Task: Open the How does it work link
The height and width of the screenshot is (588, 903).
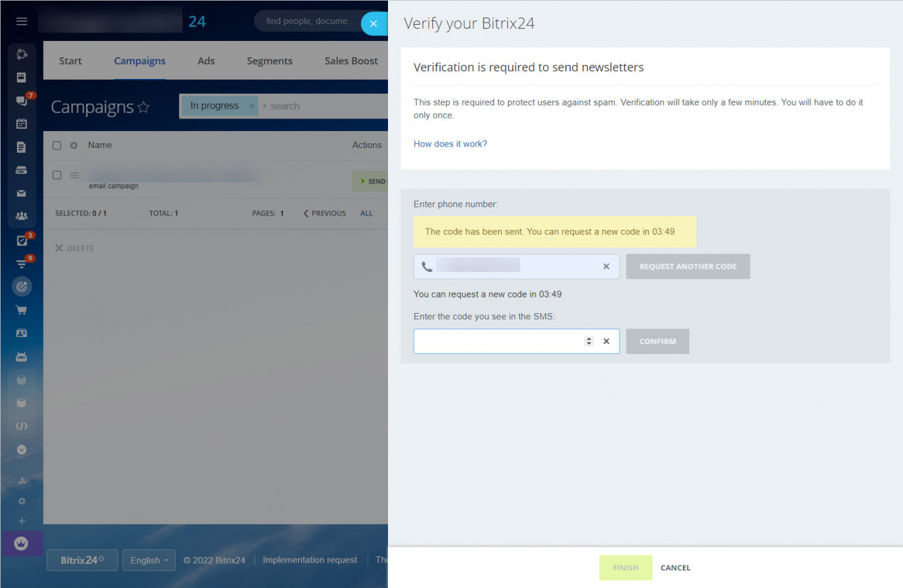Action: [x=450, y=144]
